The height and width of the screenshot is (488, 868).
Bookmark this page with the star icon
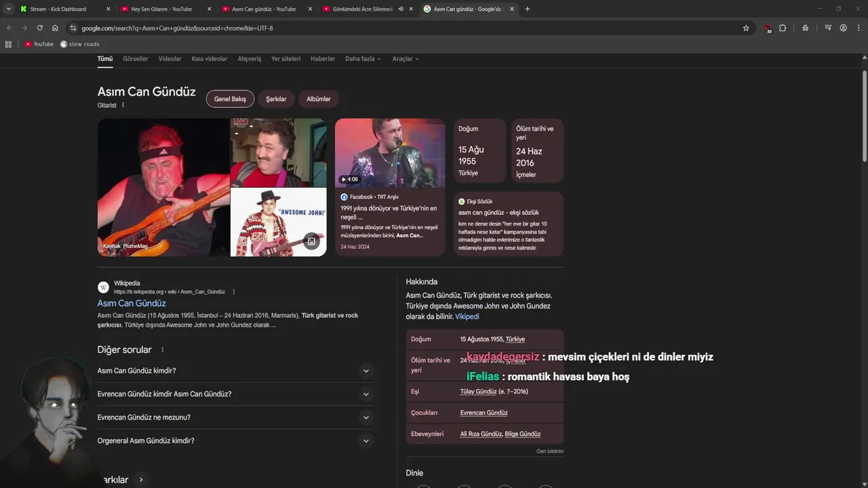(746, 28)
